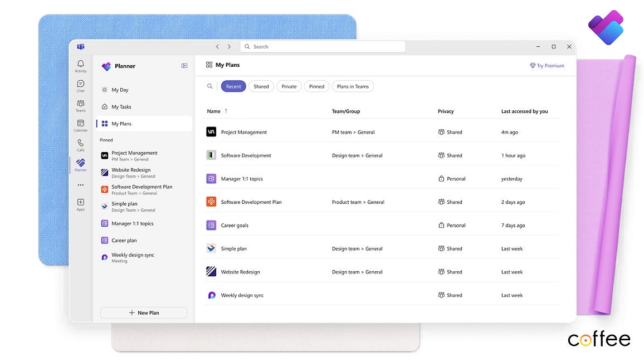Click '1 hour ago' last accessed cell
The width and height of the screenshot is (644, 362).
(513, 155)
